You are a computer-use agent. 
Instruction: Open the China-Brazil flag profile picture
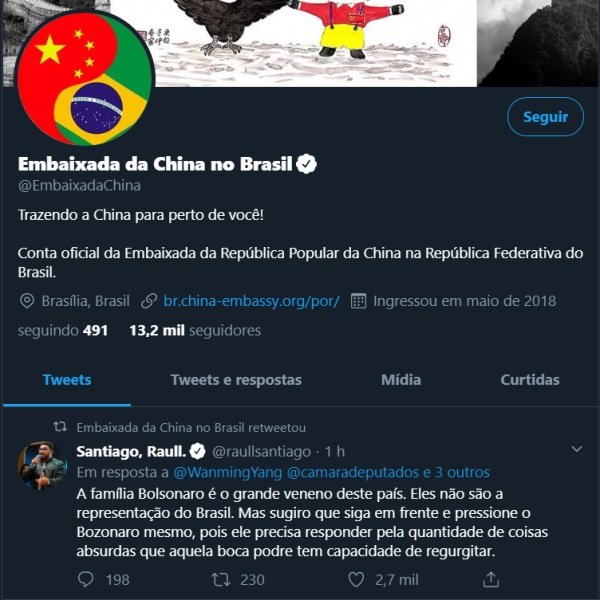85,78
